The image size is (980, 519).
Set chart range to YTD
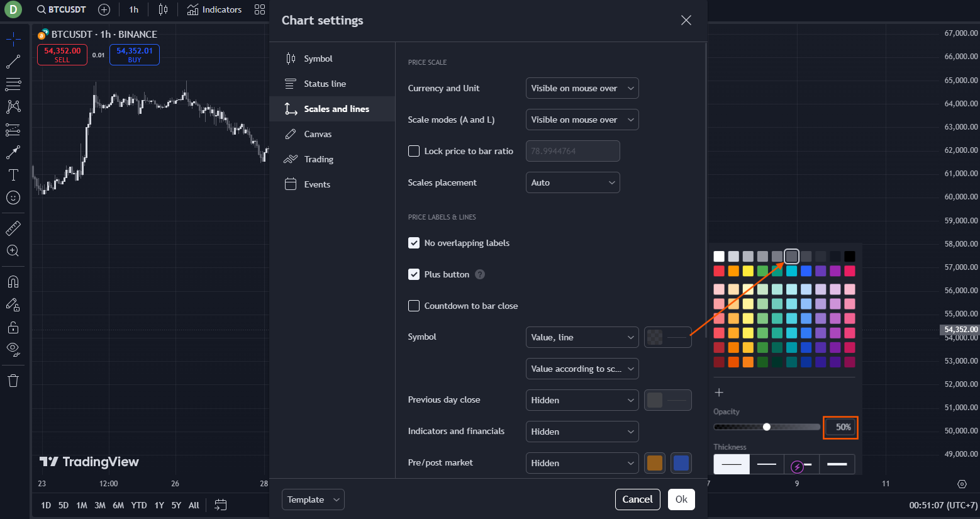tap(139, 505)
